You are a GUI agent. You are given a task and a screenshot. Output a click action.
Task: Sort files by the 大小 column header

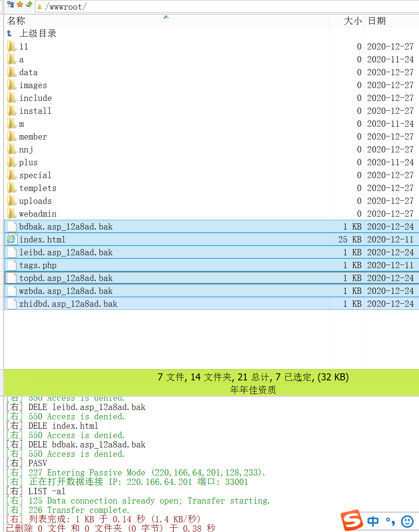(x=352, y=21)
